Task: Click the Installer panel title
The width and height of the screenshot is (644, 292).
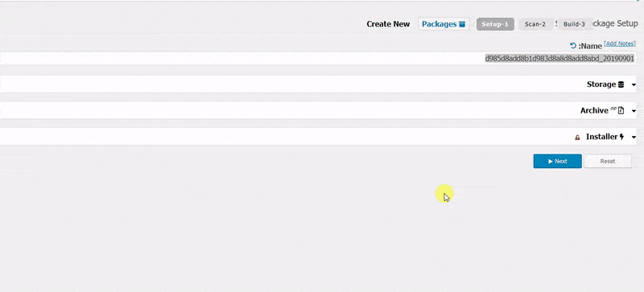Action: click(601, 137)
